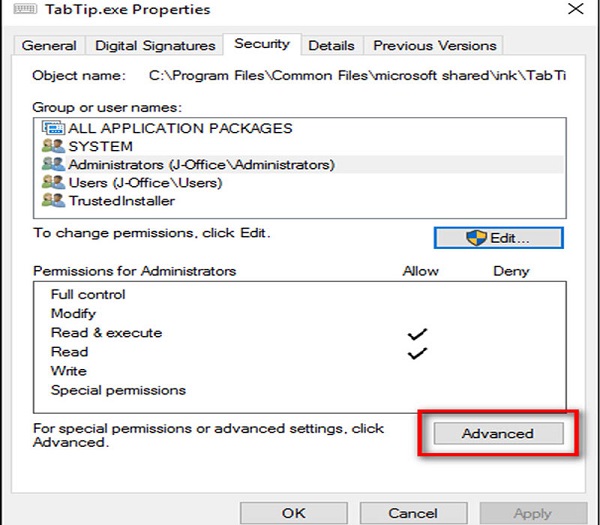
Task: Click the Read permission Allow checkmark
Action: (417, 352)
